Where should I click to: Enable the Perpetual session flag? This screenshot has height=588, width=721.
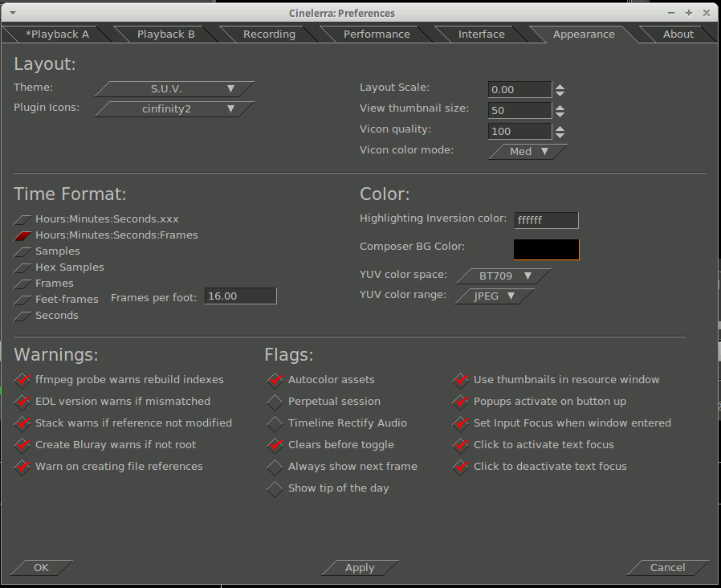[x=275, y=402]
